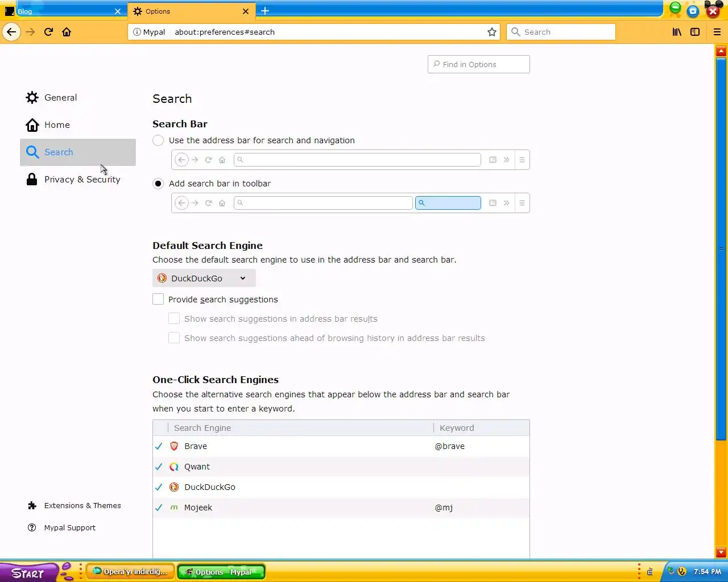This screenshot has width=728, height=582.
Task: Click the blue restore window button
Action: click(693, 11)
